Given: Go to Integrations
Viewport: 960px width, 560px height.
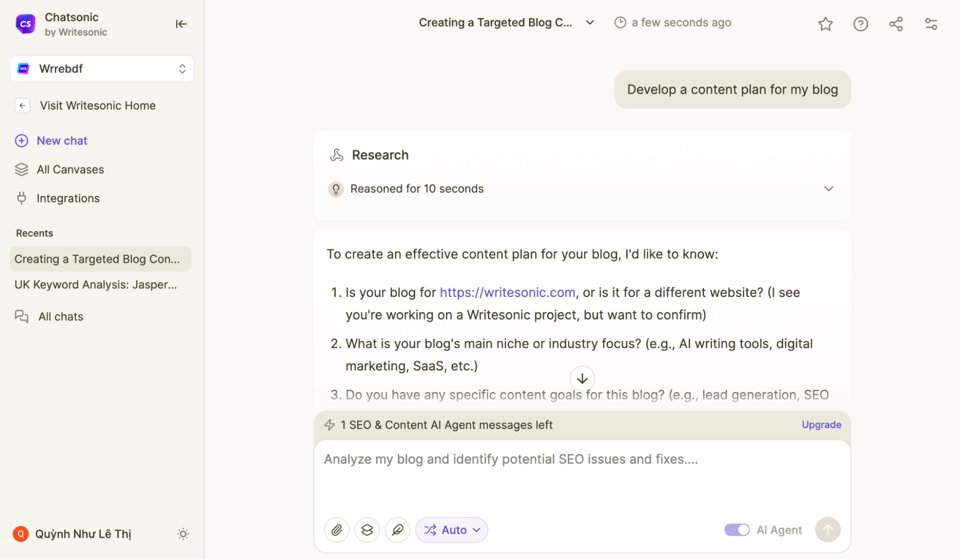Looking at the screenshot, I should click(68, 198).
